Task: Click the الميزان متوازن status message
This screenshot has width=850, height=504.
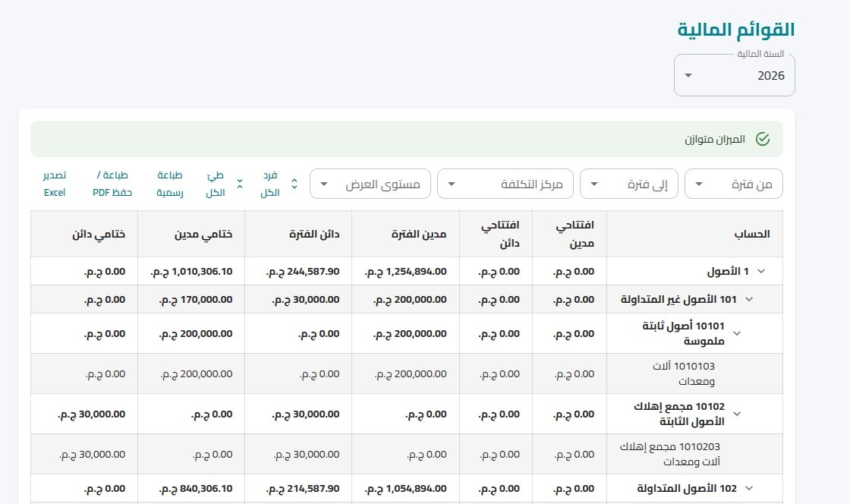Action: [x=714, y=139]
